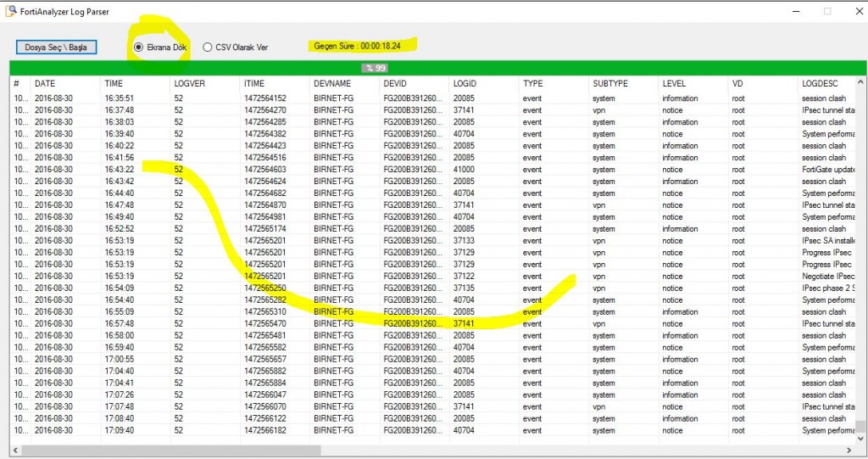Click the vertical scrollbar thumb
The height and width of the screenshot is (459, 868).
(860, 426)
